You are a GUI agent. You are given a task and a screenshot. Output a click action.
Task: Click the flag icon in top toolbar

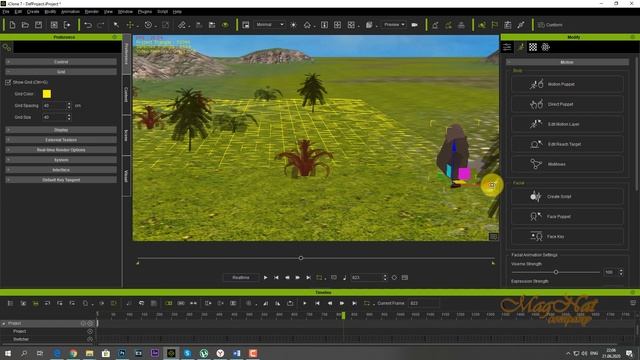[x=495, y=25]
